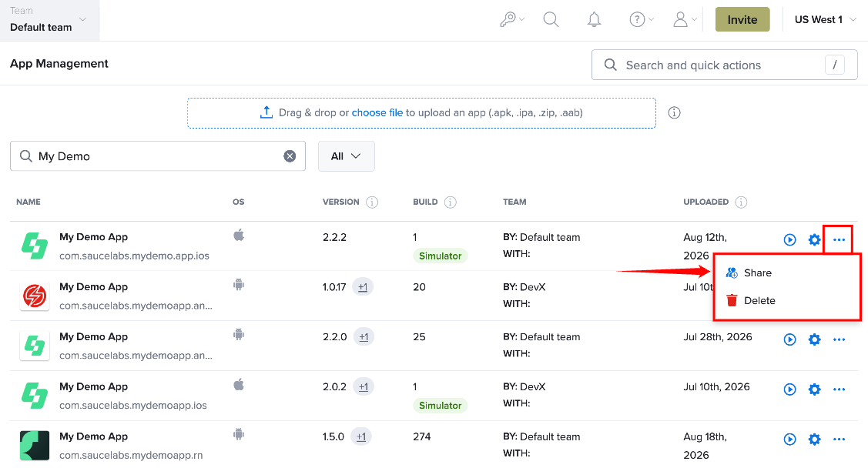
Task: Open settings gear for the version 2.2.0 app
Action: coord(814,339)
